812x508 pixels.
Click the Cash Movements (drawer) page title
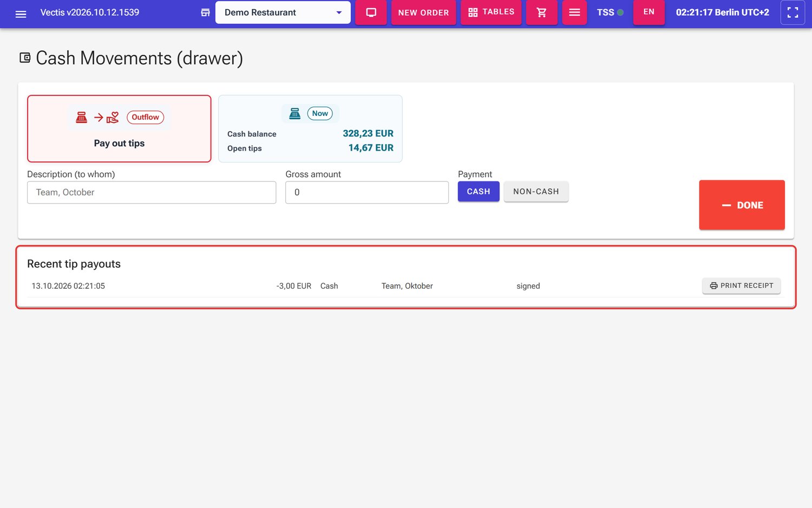click(140, 58)
